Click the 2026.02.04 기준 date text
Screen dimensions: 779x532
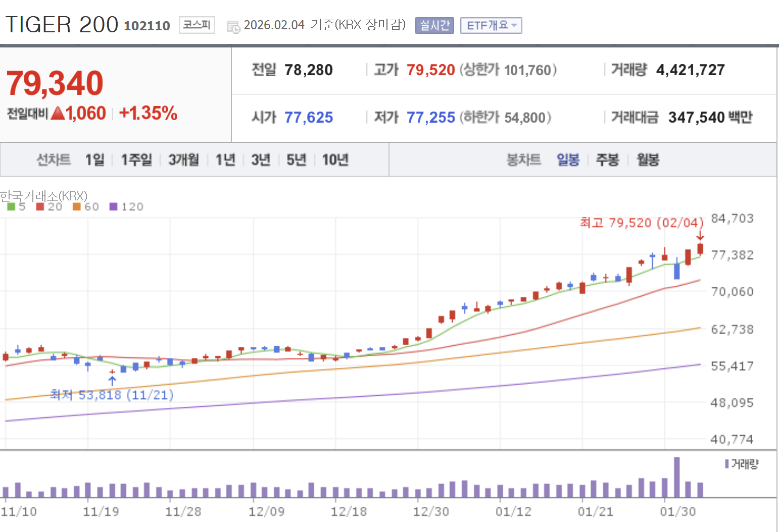tap(325, 25)
